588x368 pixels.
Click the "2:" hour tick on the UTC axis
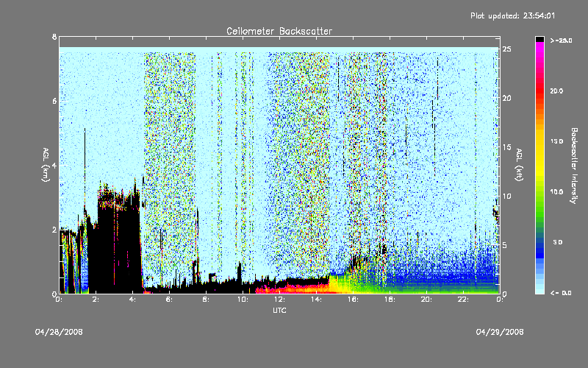pos(96,300)
